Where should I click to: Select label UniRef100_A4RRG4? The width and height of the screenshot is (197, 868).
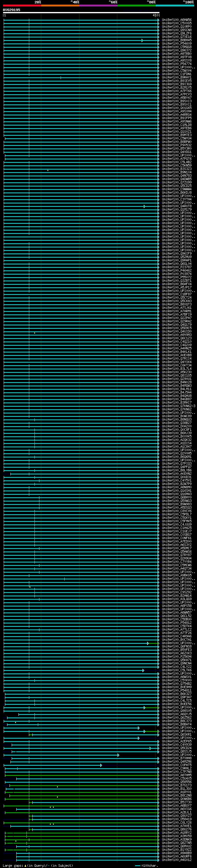coord(177,115)
